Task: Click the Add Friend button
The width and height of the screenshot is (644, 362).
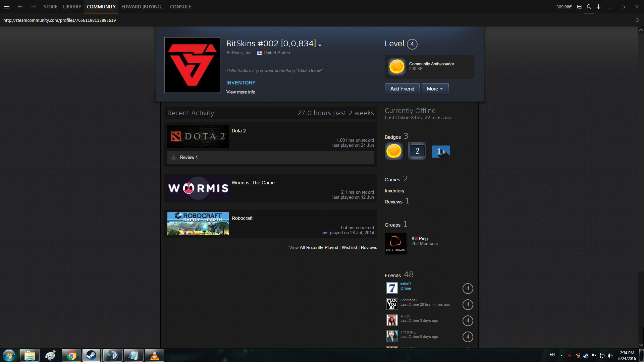Action: [x=402, y=89]
